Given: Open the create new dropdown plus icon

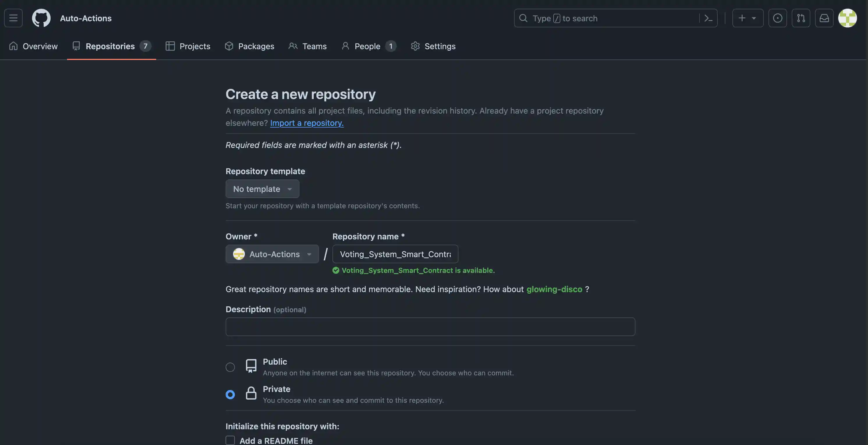Looking at the screenshot, I should click(742, 18).
